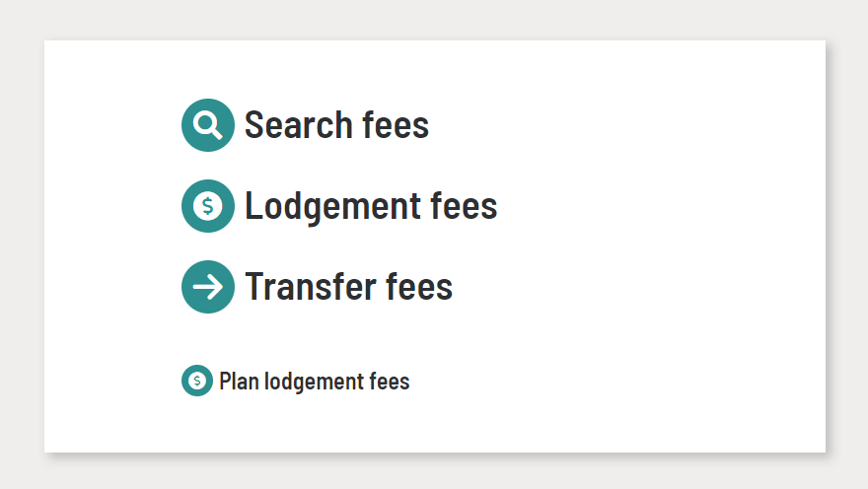Viewport: 868px width, 489px height.
Task: View the smaller Plan lodgement fees text
Action: (x=314, y=382)
